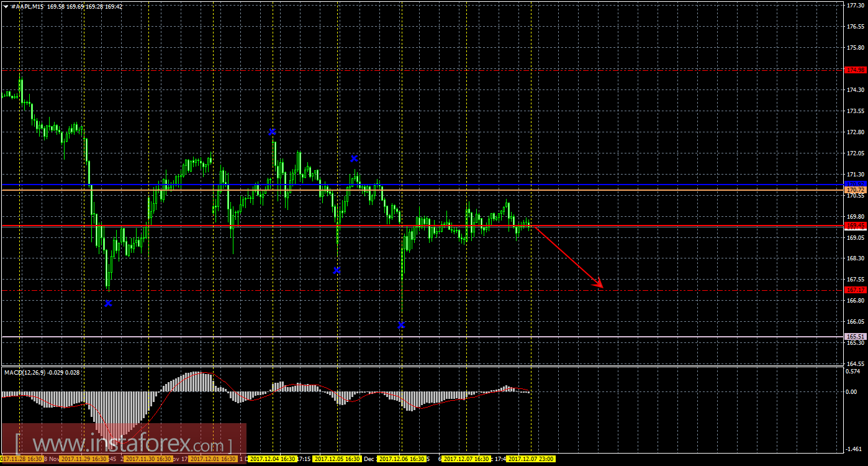Click the red 167.17 target price label
Viewport: 868px width, 466px height.
[856, 290]
